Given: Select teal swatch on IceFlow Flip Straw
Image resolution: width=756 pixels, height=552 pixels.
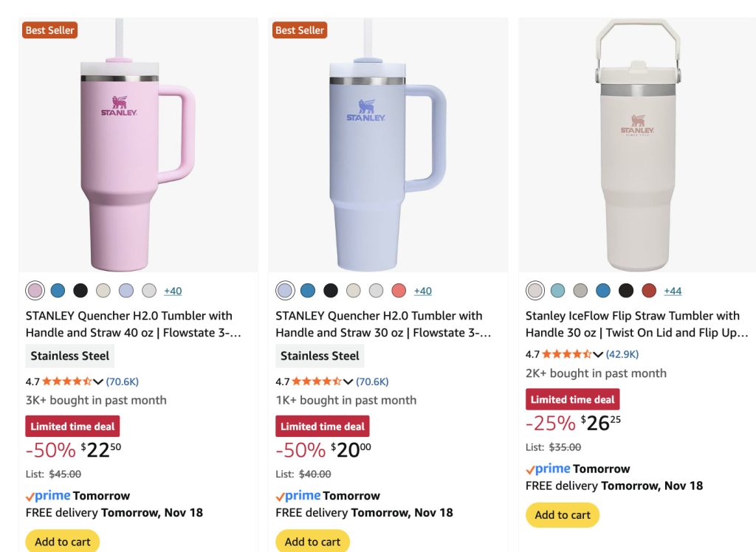Looking at the screenshot, I should [558, 291].
